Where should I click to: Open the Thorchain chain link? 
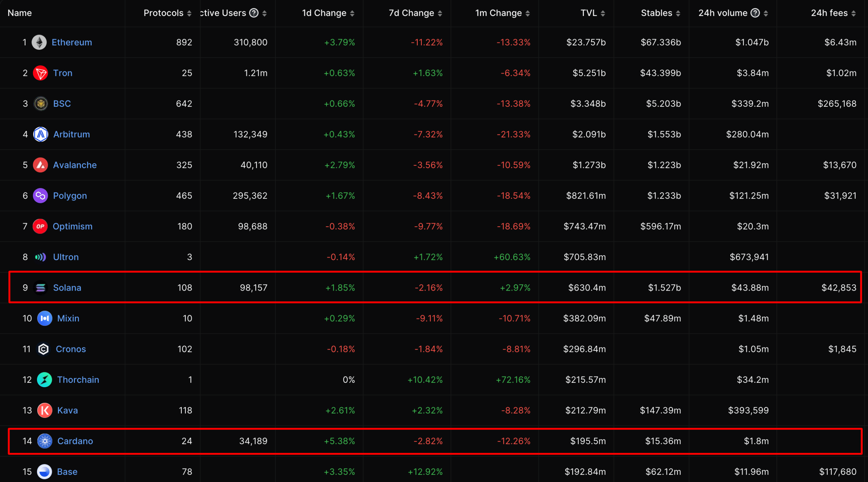[78, 380]
